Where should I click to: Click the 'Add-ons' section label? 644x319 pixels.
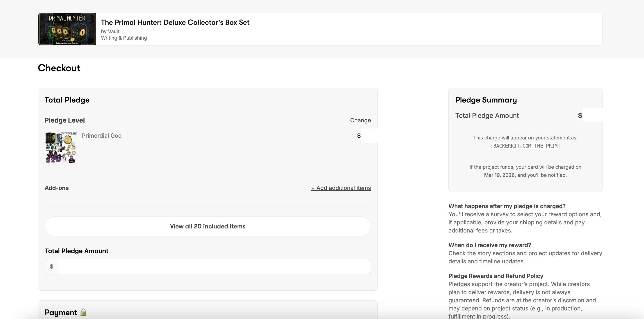click(57, 188)
